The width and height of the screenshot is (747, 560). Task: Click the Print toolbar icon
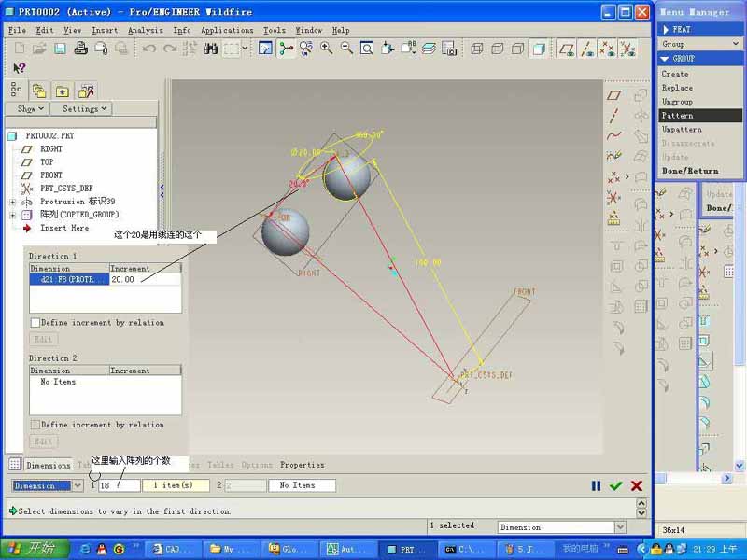[x=81, y=49]
